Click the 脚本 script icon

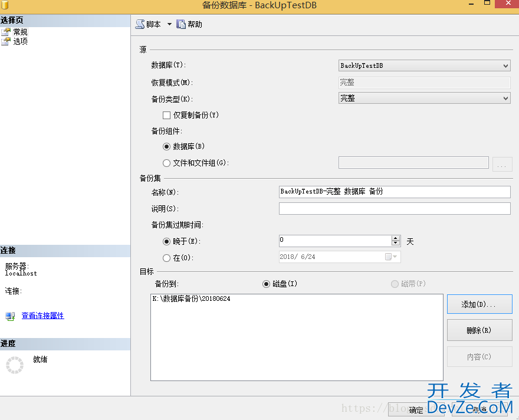tap(140, 24)
